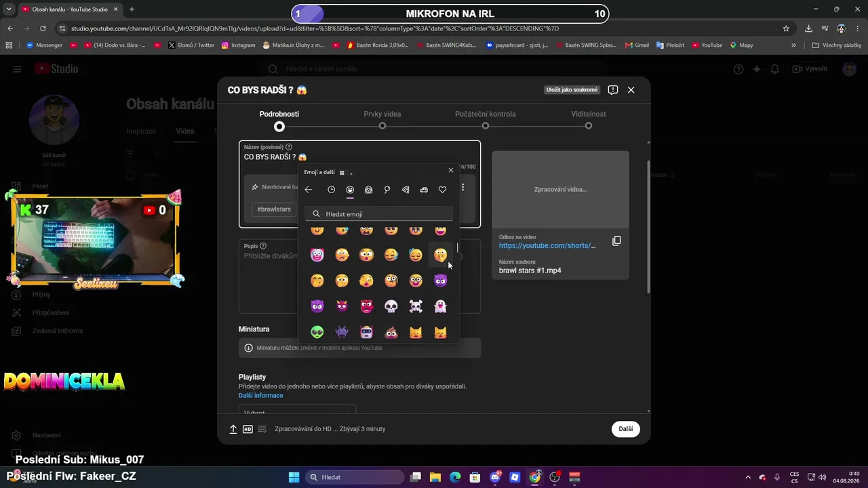Open the people emoji category
Image resolution: width=868 pixels, height=488 pixels.
point(368,190)
